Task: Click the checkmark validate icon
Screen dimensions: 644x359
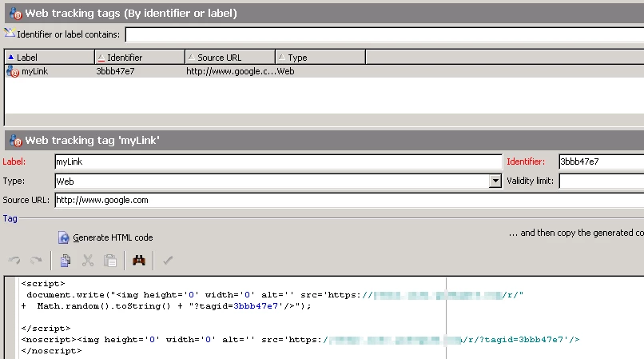Action: pyautogui.click(x=168, y=261)
